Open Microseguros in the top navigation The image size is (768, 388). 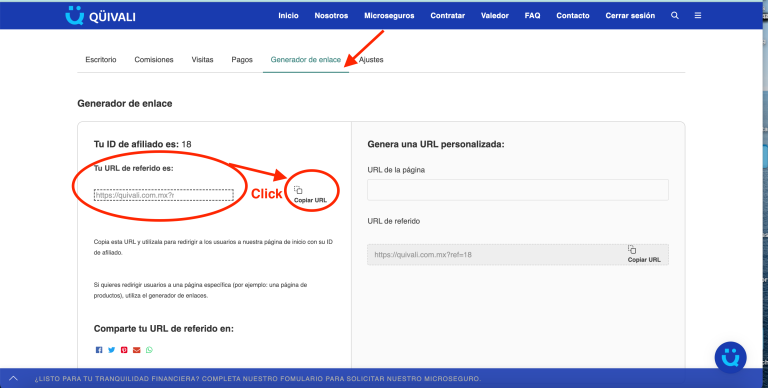389,16
